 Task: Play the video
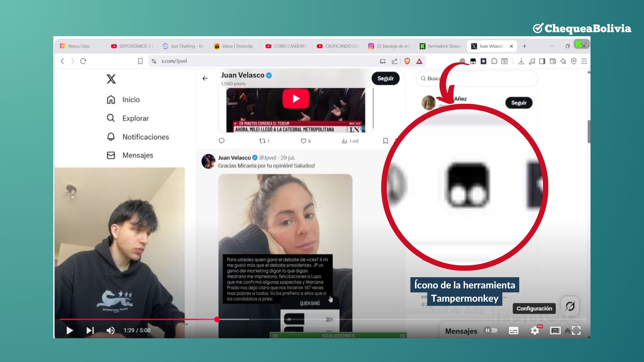pos(70,331)
